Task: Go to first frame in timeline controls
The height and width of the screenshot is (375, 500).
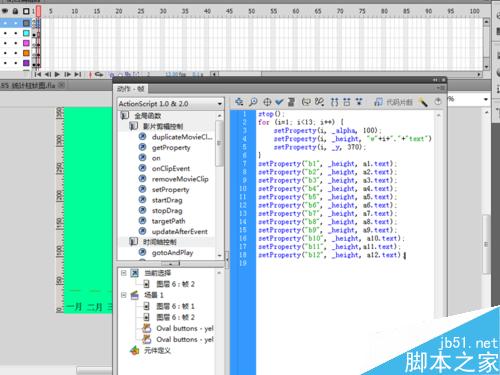Action: 38,74
